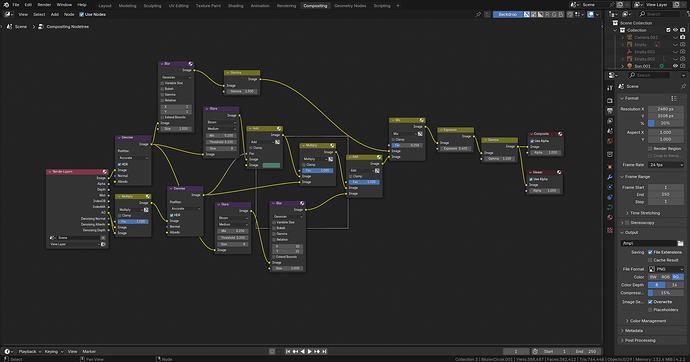Pin the compositing node tree
This screenshot has height=362, width=690.
478,15
